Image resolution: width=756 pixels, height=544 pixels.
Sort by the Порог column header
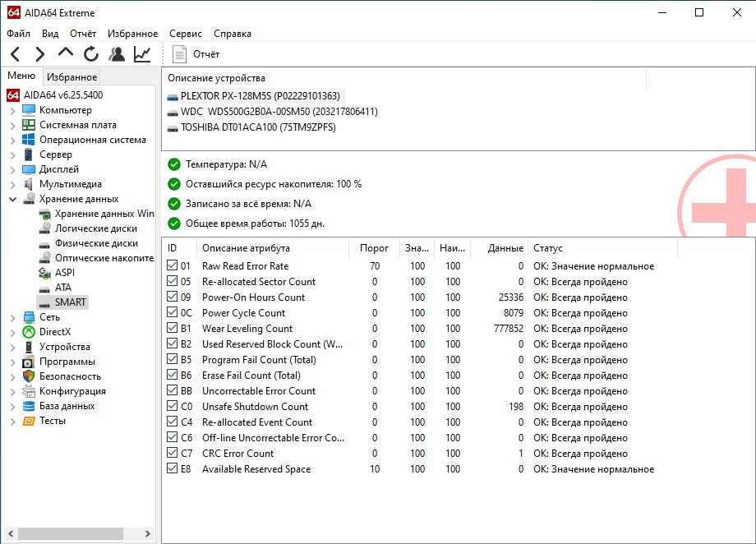(x=374, y=248)
